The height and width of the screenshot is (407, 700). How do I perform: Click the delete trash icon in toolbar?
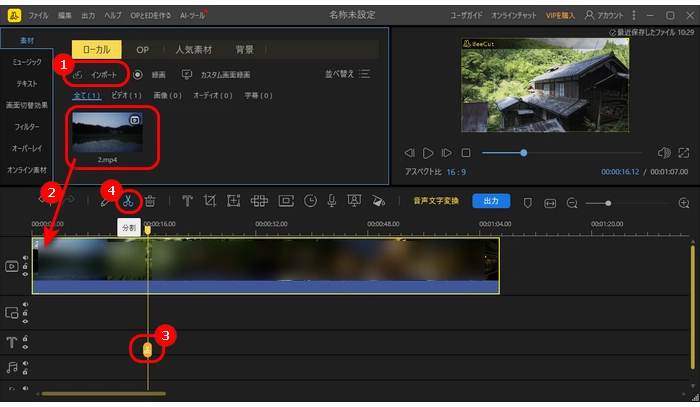click(149, 201)
